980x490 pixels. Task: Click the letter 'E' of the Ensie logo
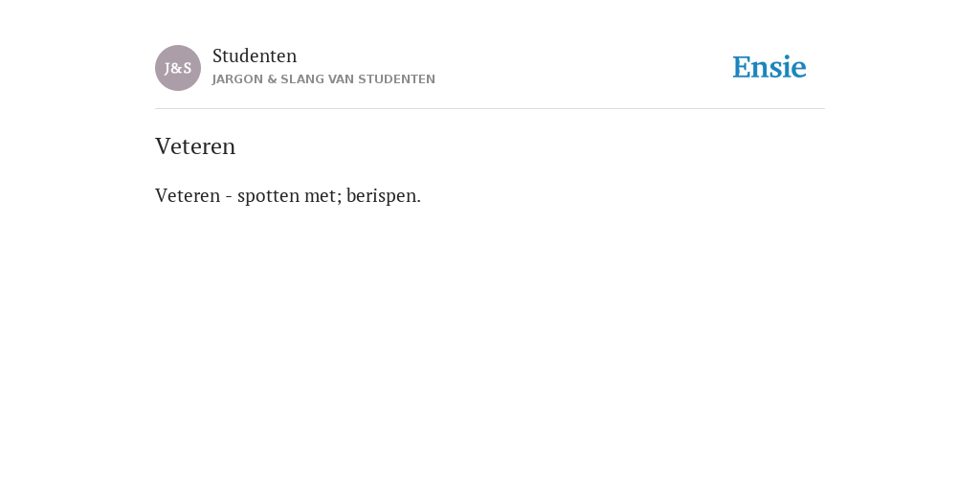(743, 67)
